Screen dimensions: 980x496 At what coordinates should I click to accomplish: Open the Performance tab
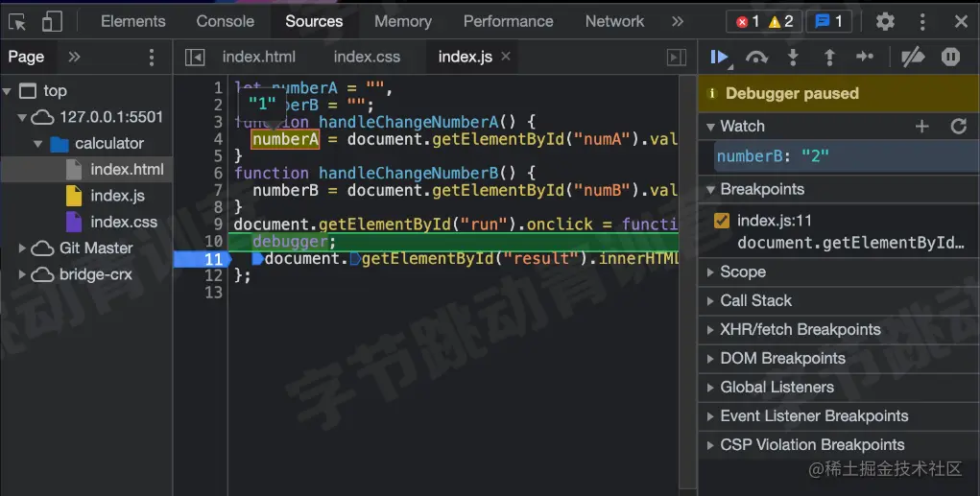pyautogui.click(x=508, y=21)
